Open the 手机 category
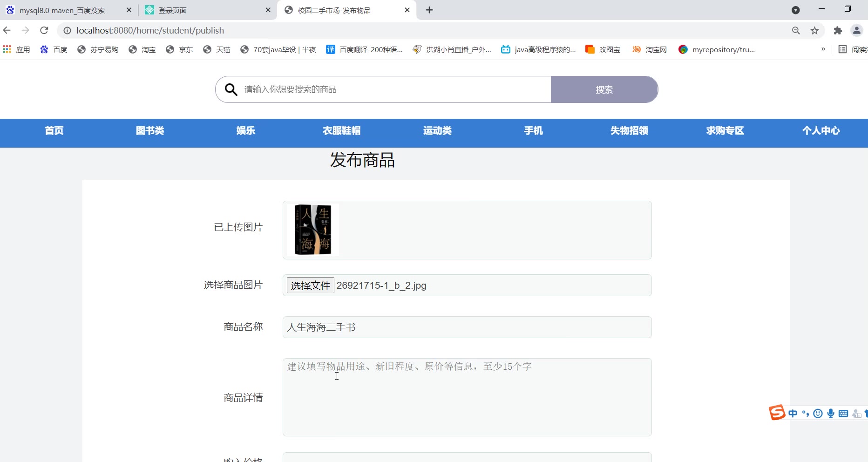This screenshot has height=462, width=868. tap(533, 131)
